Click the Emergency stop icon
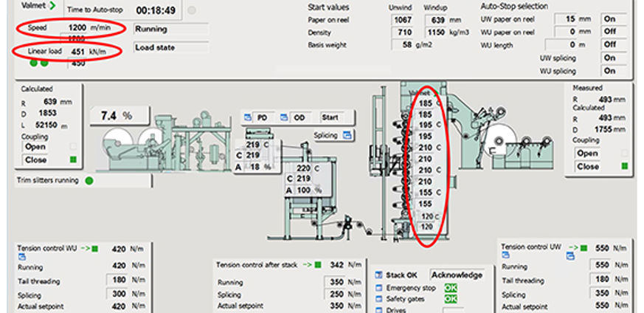 tap(378, 288)
